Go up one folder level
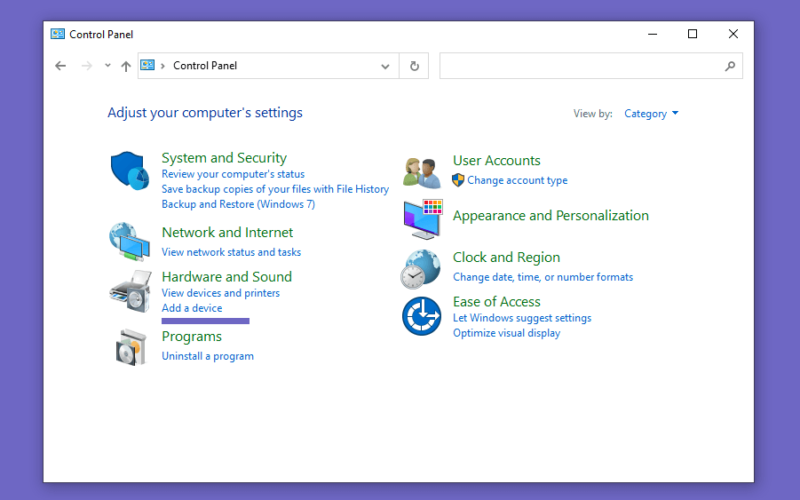The width and height of the screenshot is (800, 500). point(126,66)
